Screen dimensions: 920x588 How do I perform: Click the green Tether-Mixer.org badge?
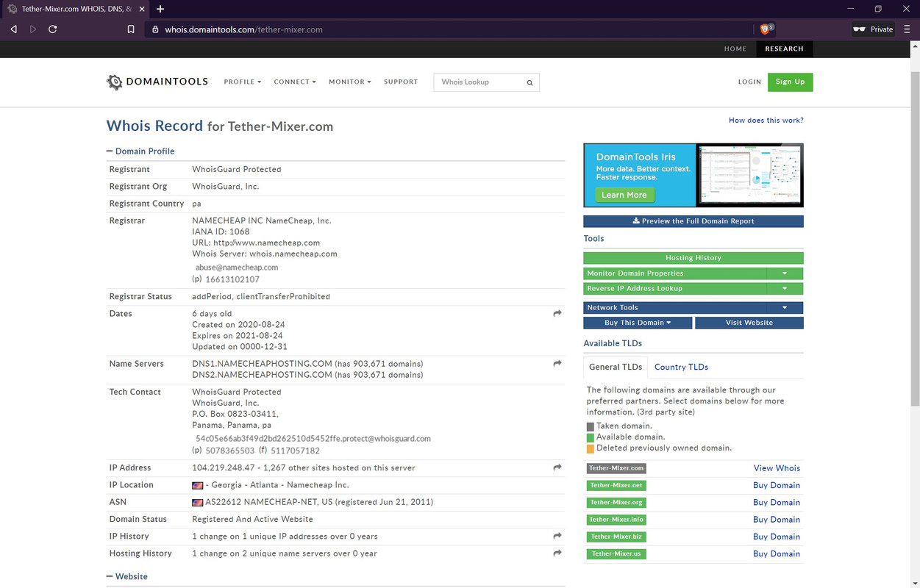[x=616, y=503]
